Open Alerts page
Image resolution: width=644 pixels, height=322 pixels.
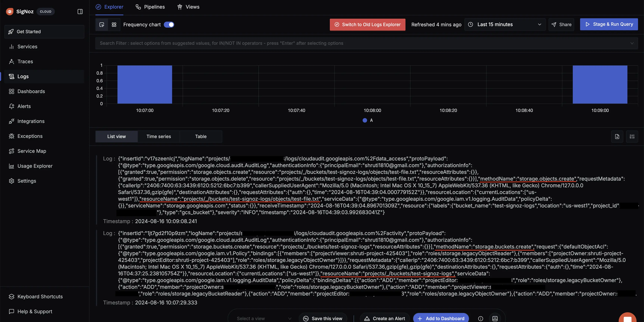tap(44, 106)
